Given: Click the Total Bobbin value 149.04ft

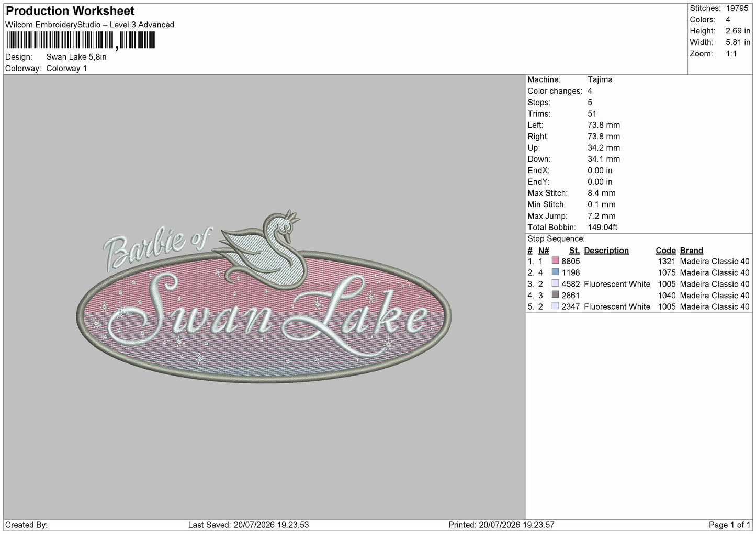Looking at the screenshot, I should (x=603, y=228).
